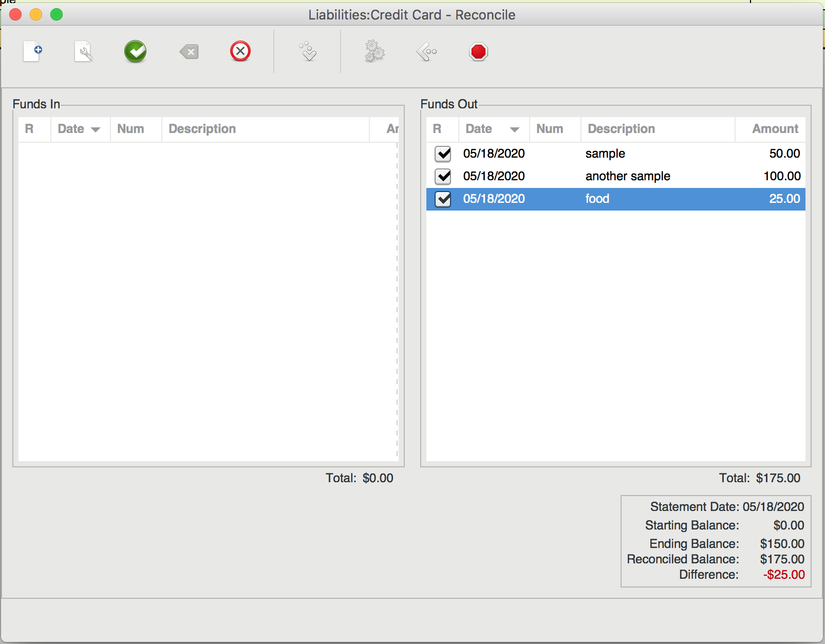Click the green Reconcile Selection checkmark icon
The image size is (825, 644).
tap(136, 51)
